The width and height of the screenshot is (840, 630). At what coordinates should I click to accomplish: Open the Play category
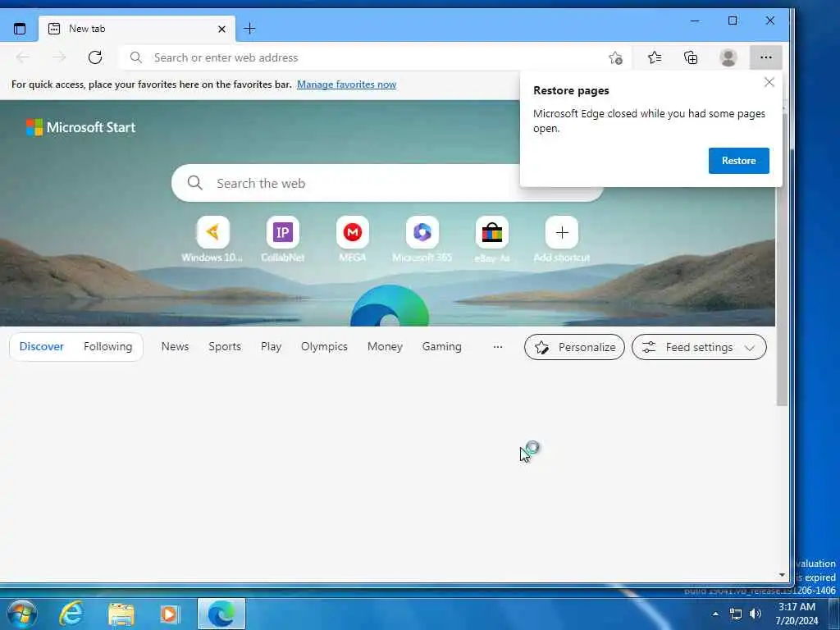click(271, 347)
